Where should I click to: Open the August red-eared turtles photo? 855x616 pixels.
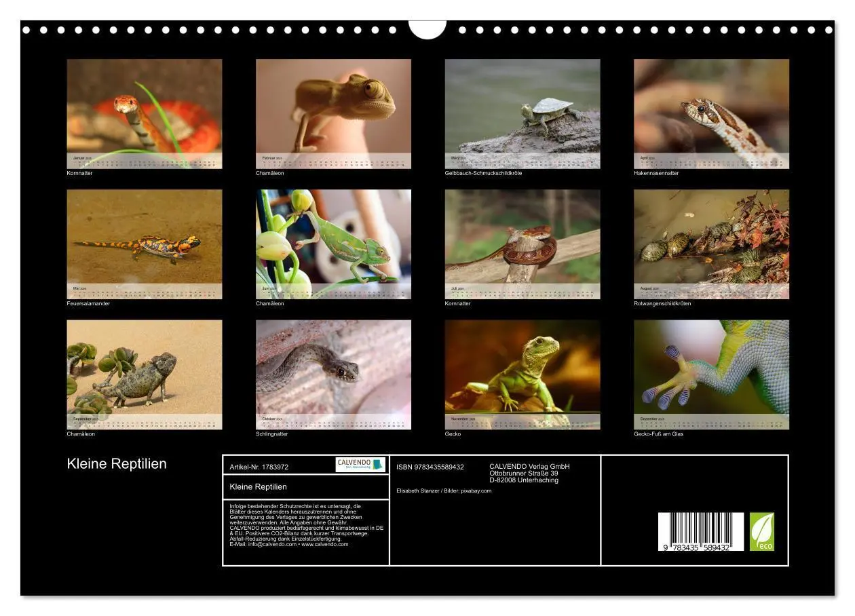tap(712, 244)
